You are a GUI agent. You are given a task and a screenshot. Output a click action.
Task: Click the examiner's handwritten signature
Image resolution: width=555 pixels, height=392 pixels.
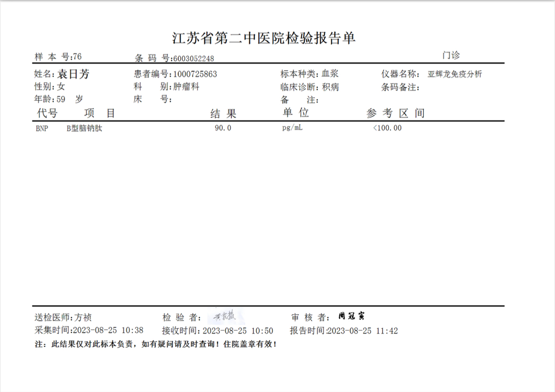[x=225, y=315]
